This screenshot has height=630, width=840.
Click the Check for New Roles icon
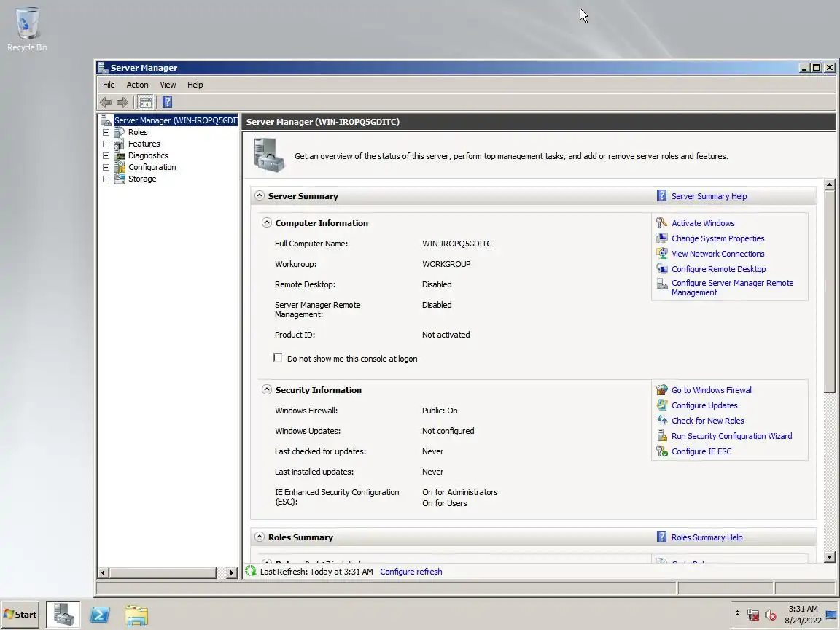(662, 421)
